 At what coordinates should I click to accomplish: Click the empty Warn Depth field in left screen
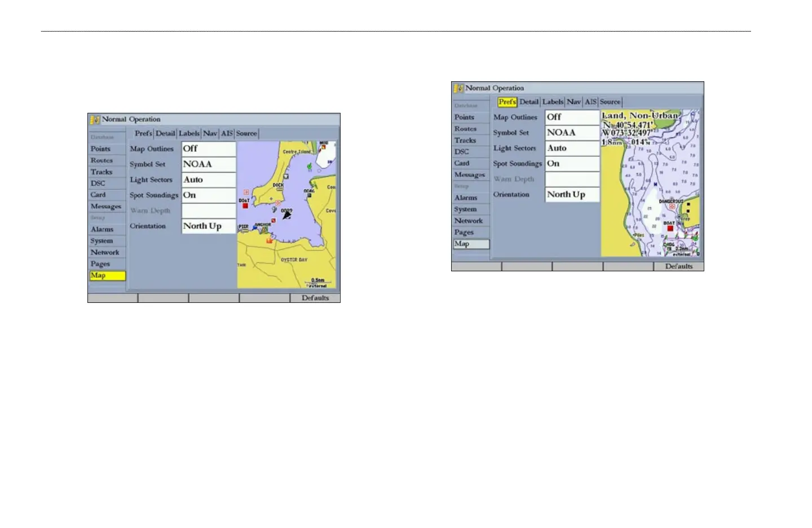point(208,211)
